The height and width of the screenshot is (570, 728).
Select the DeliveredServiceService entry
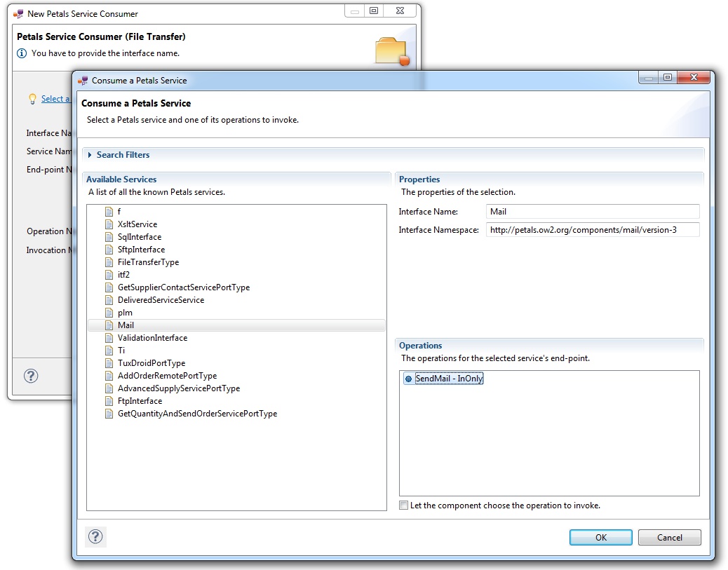[161, 300]
